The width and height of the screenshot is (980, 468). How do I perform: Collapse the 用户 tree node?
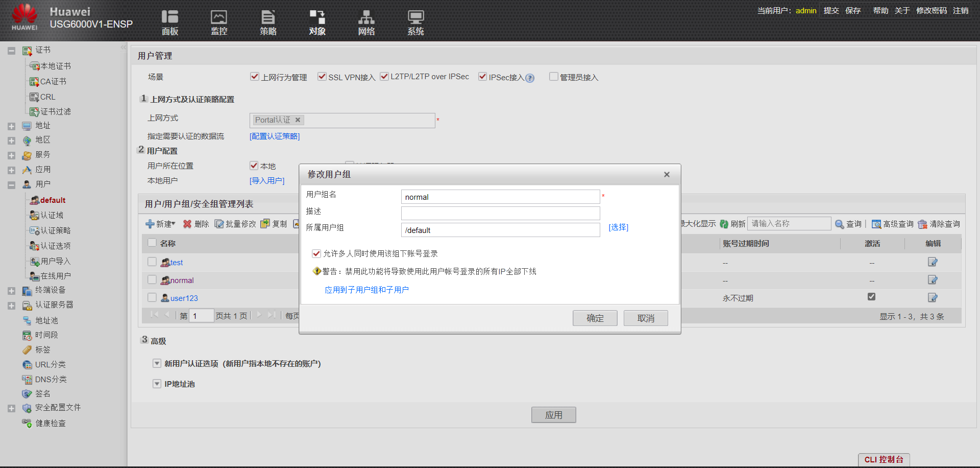pyautogui.click(x=11, y=185)
